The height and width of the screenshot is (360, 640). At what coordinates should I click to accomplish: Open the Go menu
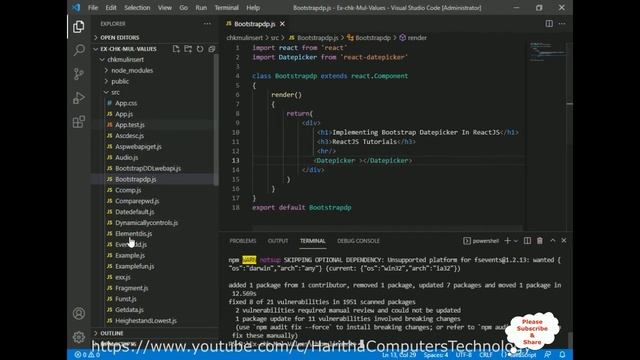tap(183, 8)
